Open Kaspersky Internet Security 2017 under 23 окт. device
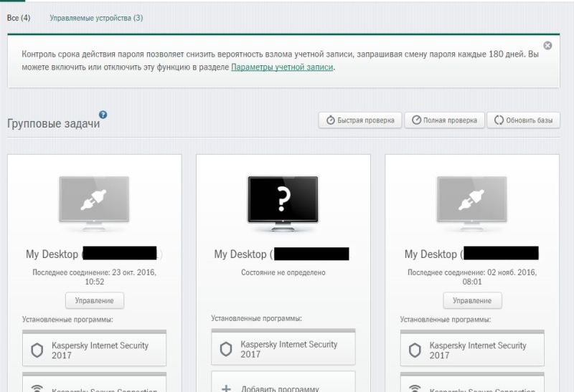This screenshot has height=392, width=574. pos(94,350)
